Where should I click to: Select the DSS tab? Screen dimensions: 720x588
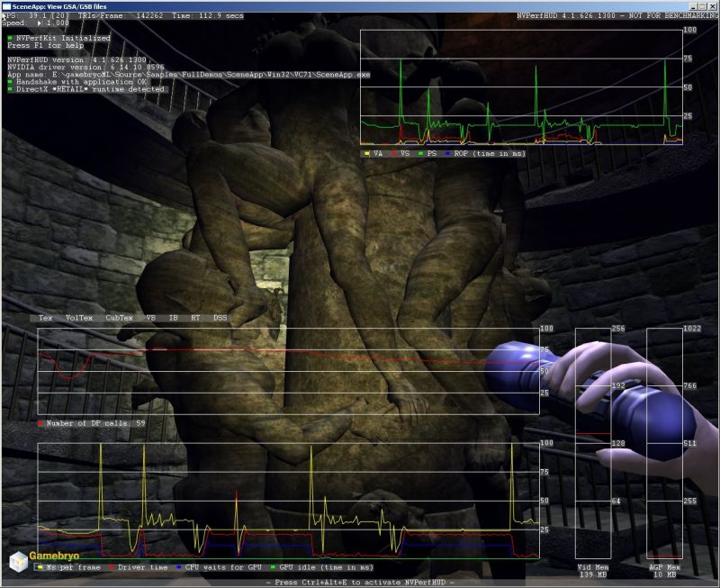point(220,318)
